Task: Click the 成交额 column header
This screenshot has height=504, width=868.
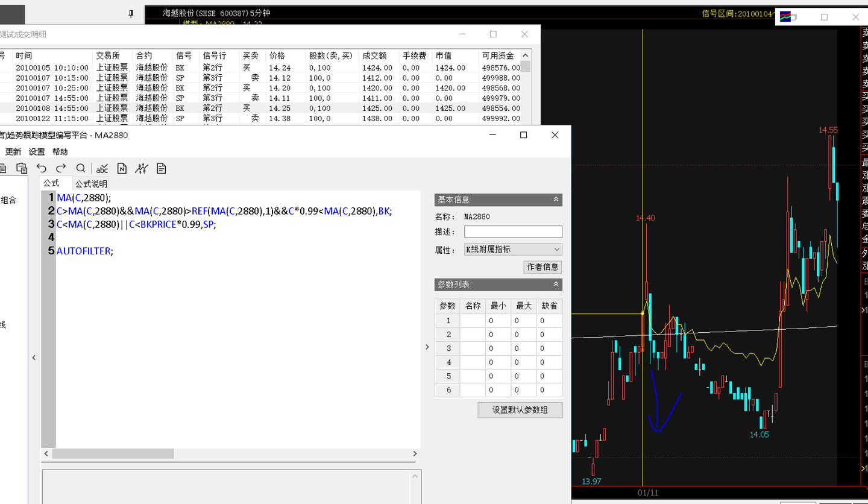Action: click(x=379, y=55)
